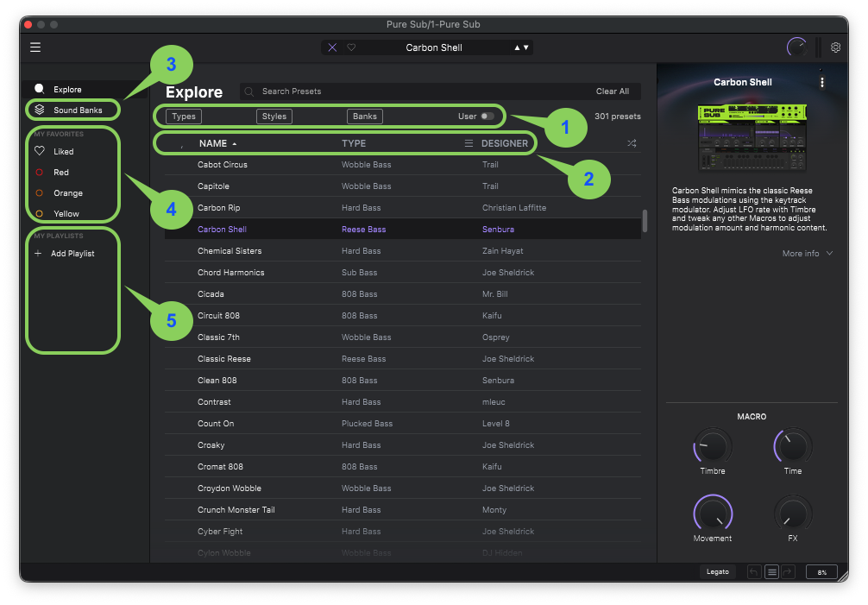
Task: Select the Carbon Shell preset row
Action: [402, 230]
